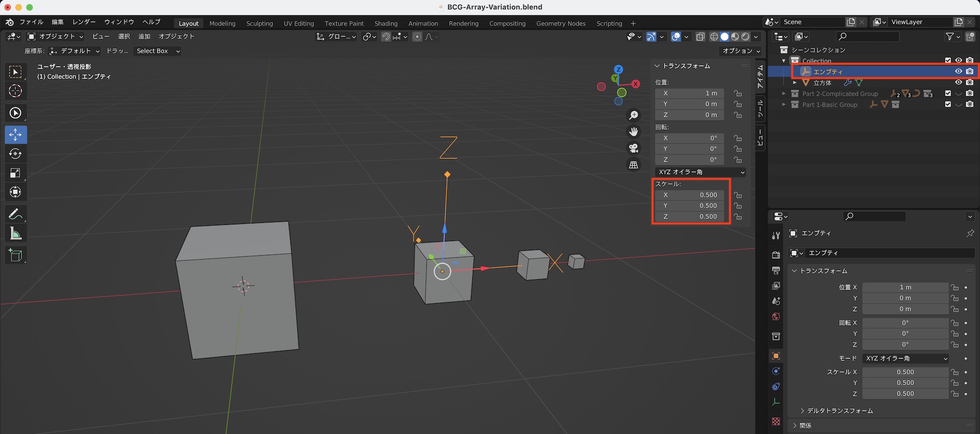Choose the Measure tool

coord(16,234)
